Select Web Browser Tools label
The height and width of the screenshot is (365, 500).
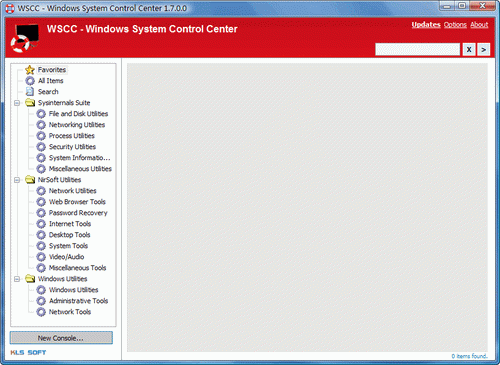[77, 202]
